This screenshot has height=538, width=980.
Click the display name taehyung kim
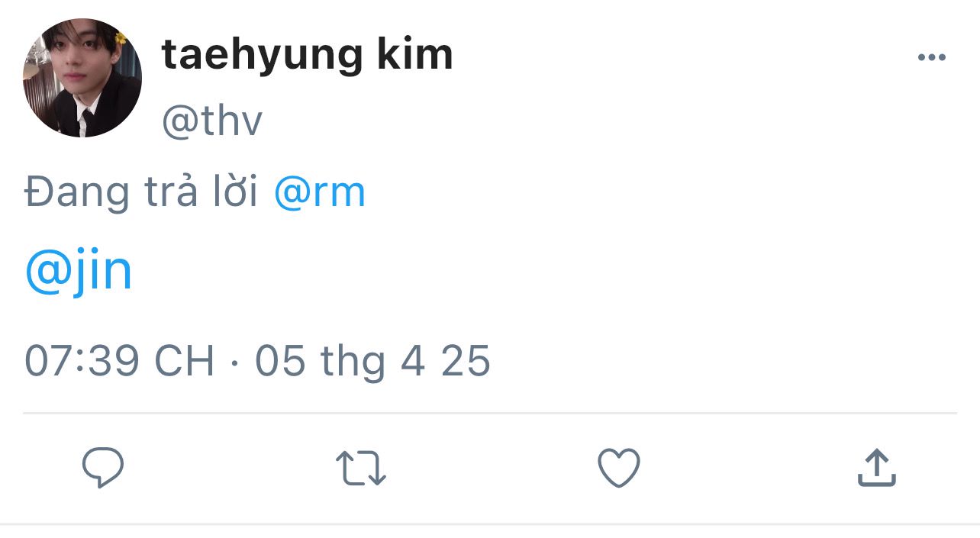coord(307,55)
